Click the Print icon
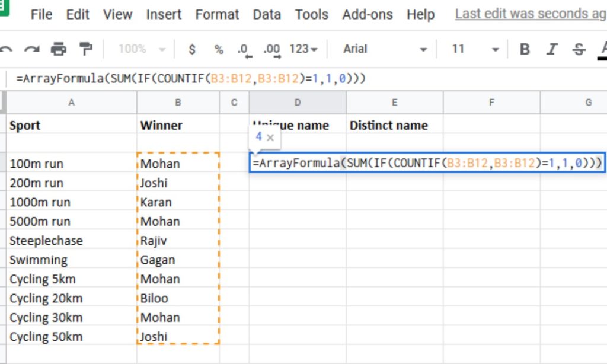Viewport: 607px width, 364px height. tap(59, 49)
